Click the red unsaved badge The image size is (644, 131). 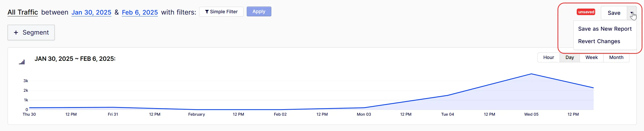tap(586, 12)
